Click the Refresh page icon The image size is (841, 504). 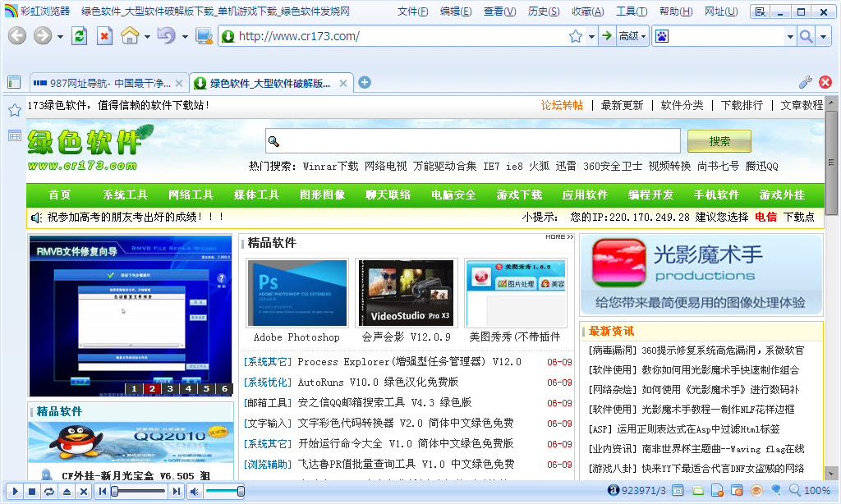point(80,36)
